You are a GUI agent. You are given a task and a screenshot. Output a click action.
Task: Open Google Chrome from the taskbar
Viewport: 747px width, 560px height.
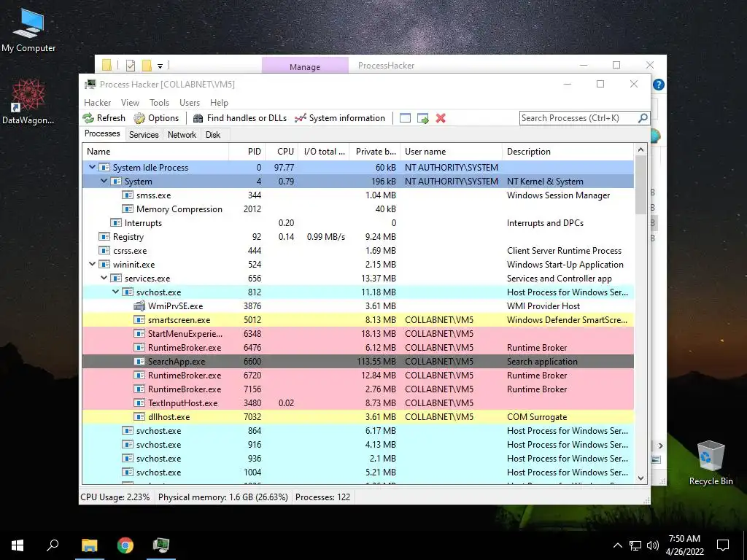[125, 545]
